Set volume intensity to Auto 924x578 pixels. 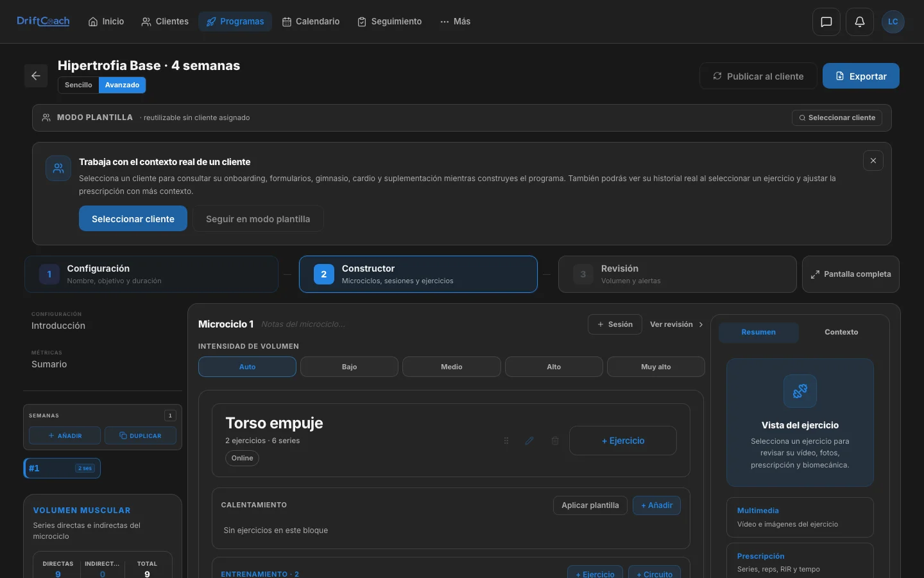[x=247, y=367]
